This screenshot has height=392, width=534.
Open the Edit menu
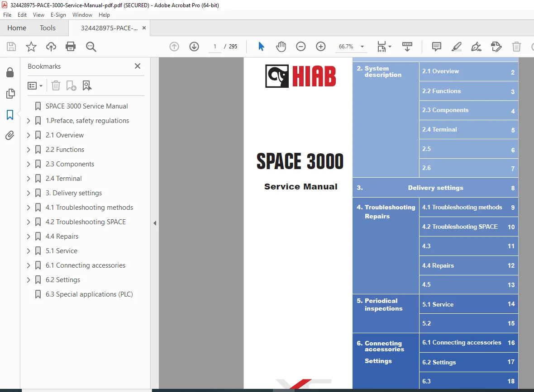coord(22,15)
